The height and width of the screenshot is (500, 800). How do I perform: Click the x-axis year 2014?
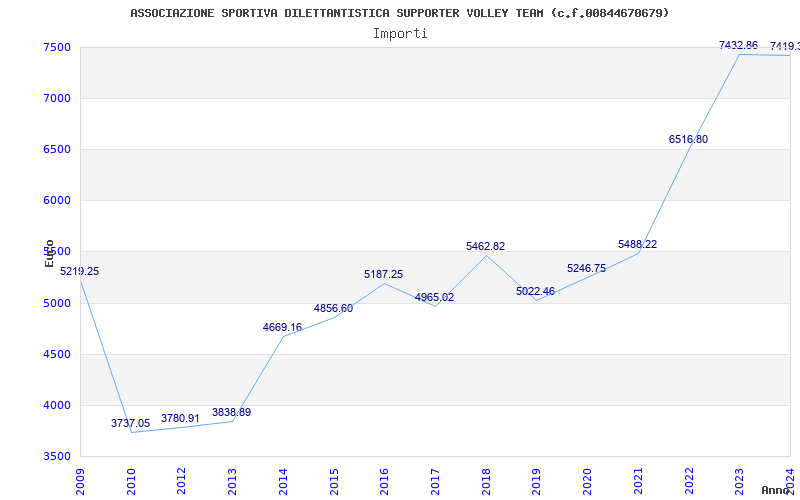[283, 481]
